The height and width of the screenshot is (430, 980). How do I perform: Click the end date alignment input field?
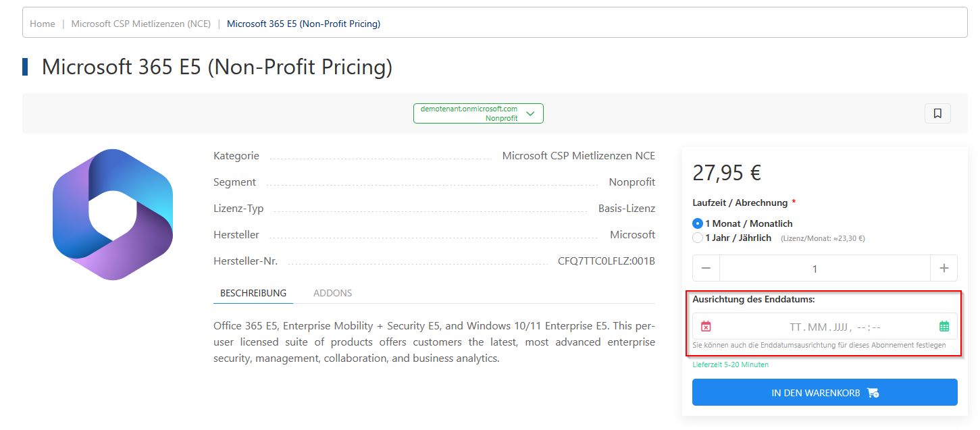pyautogui.click(x=824, y=327)
